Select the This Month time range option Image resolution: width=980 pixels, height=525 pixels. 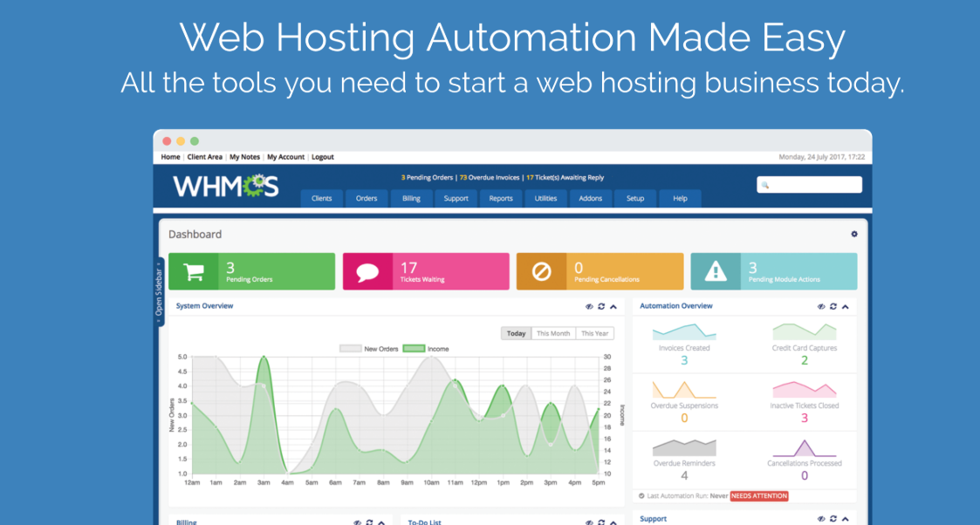(553, 333)
